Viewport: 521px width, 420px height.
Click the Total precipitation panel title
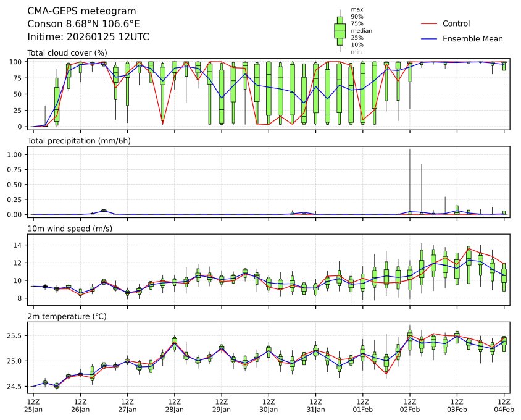point(79,141)
